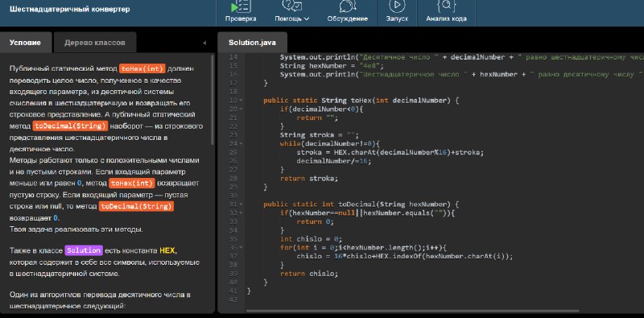Fold the toDecimal method at line 31
Screen dimensions: 644x318
click(241, 204)
